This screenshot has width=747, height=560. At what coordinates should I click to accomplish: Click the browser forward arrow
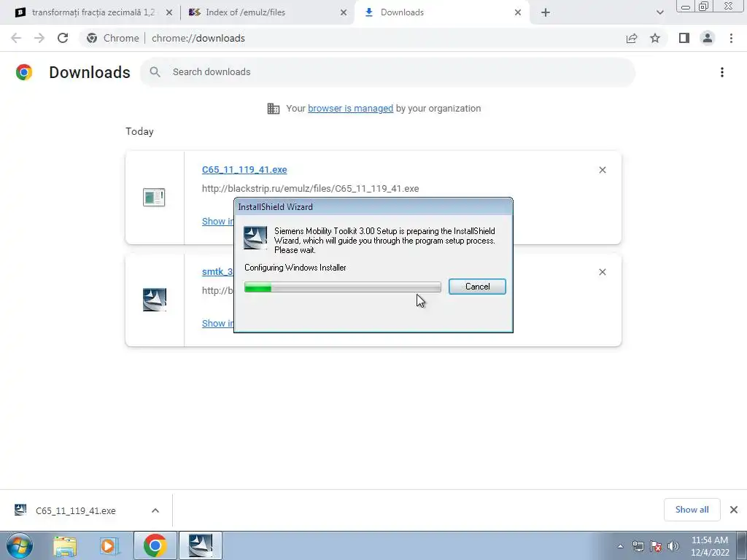tap(39, 38)
